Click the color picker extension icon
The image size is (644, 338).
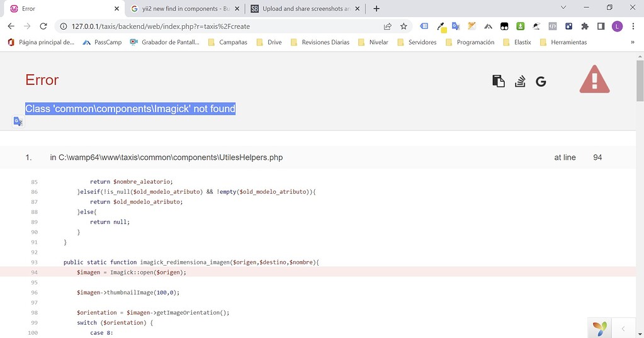pyautogui.click(x=441, y=27)
